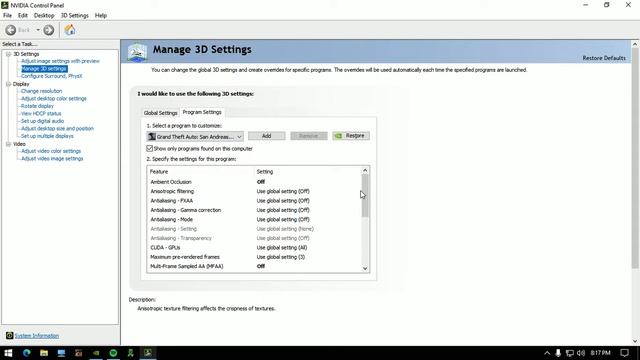Open Set up multiple displays

point(47,136)
